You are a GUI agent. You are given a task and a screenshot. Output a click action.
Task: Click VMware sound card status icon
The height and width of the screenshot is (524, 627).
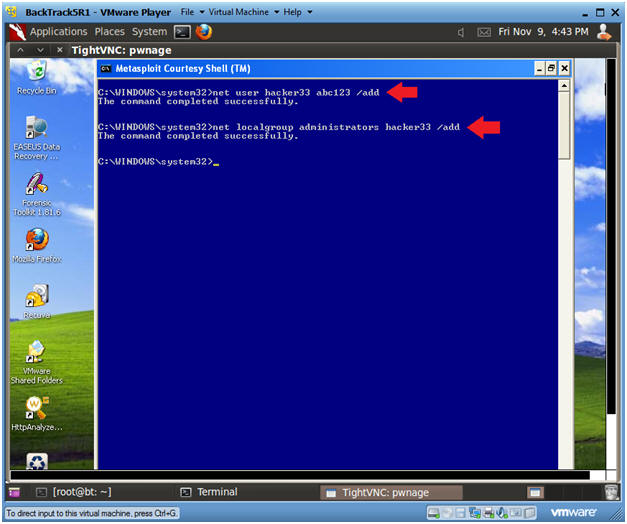point(502,513)
